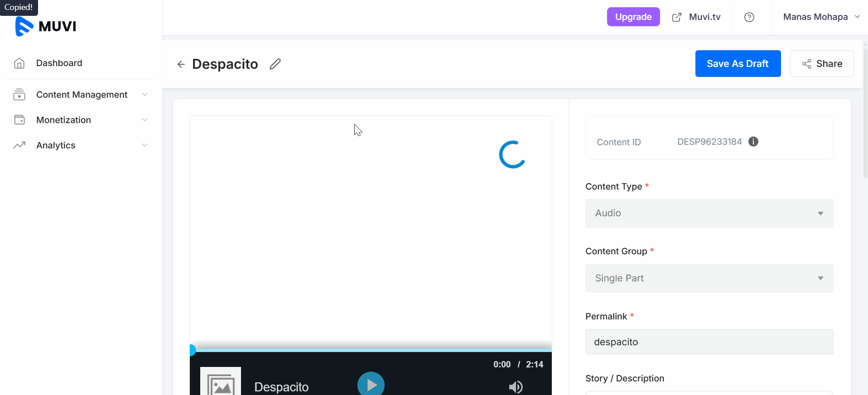The width and height of the screenshot is (868, 395).
Task: Open the Content Type dropdown
Action: (709, 213)
